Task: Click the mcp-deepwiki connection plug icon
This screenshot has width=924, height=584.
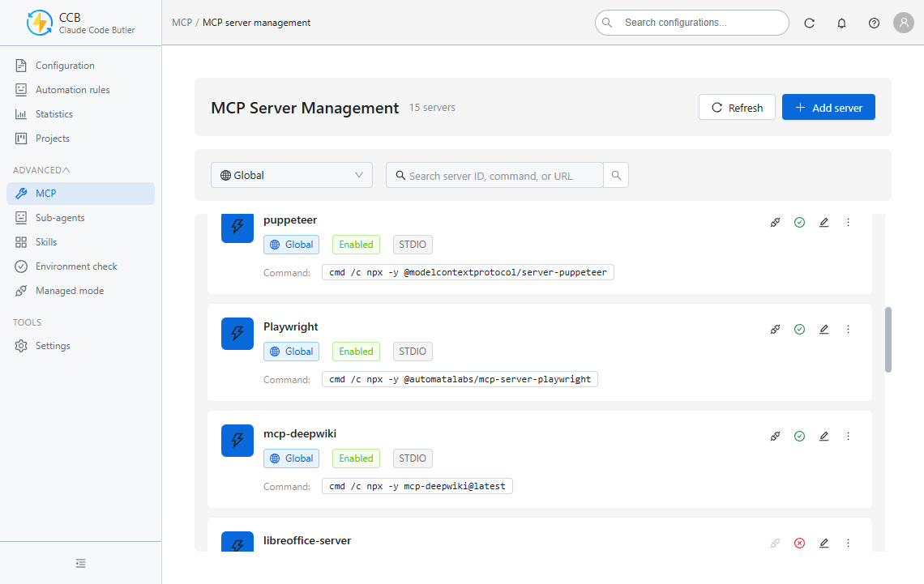Action: [x=775, y=437]
